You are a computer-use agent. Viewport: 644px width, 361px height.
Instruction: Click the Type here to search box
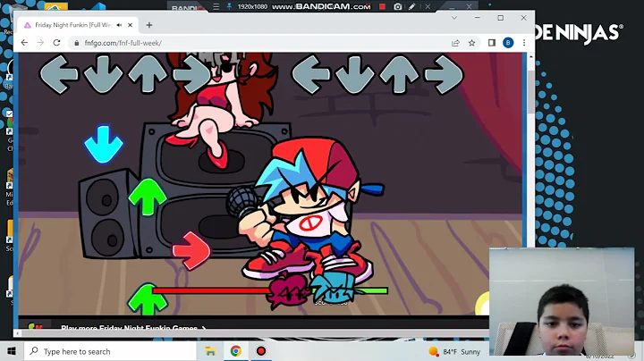point(110,351)
